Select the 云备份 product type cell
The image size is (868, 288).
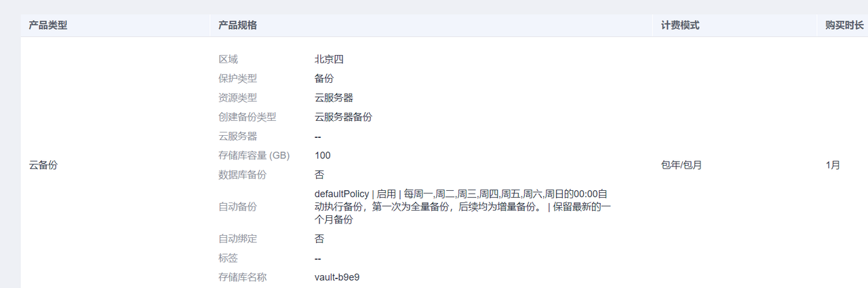tap(43, 165)
